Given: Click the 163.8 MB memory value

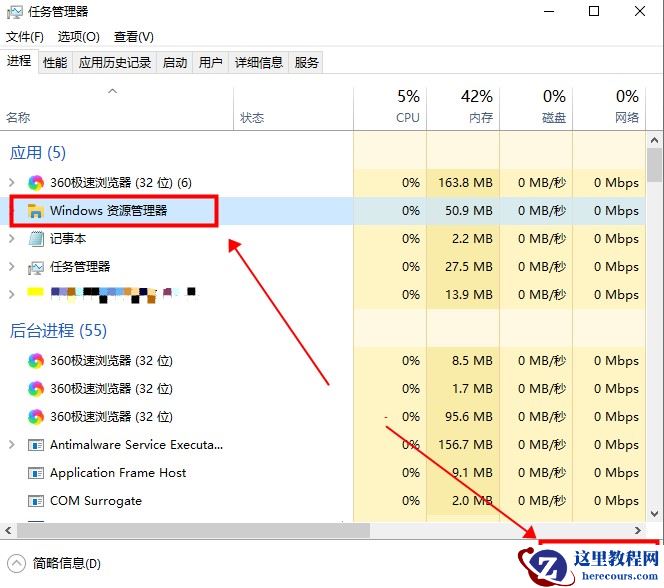Looking at the screenshot, I should [465, 183].
